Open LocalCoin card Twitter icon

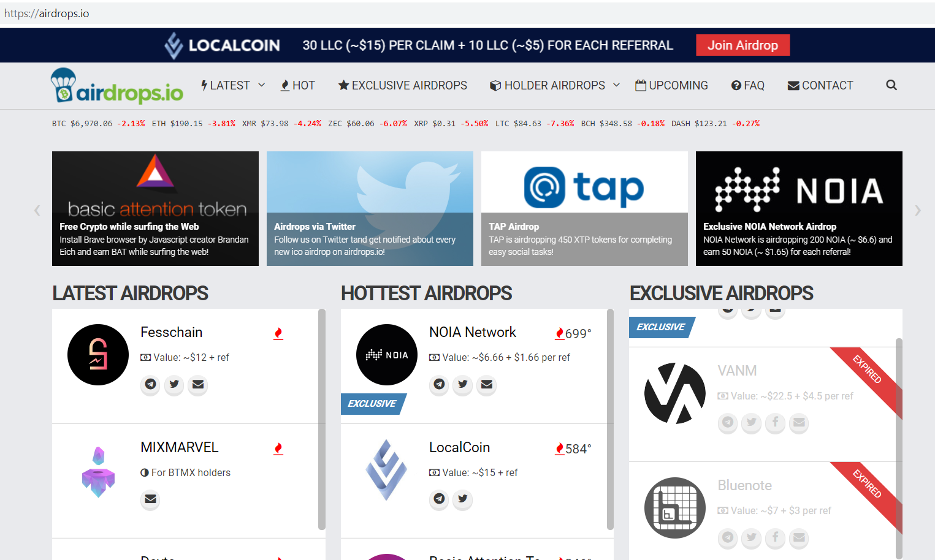[x=463, y=499]
